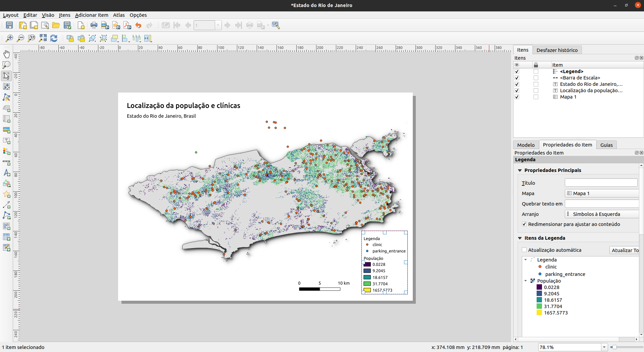
Task: Click the Save as Template icon
Action: 67,25
